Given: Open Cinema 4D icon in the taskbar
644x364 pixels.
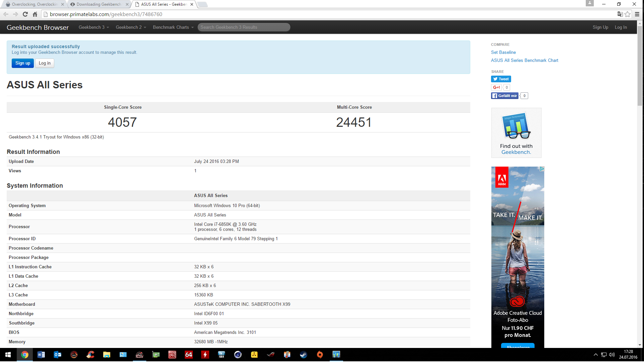Looking at the screenshot, I should (238, 355).
